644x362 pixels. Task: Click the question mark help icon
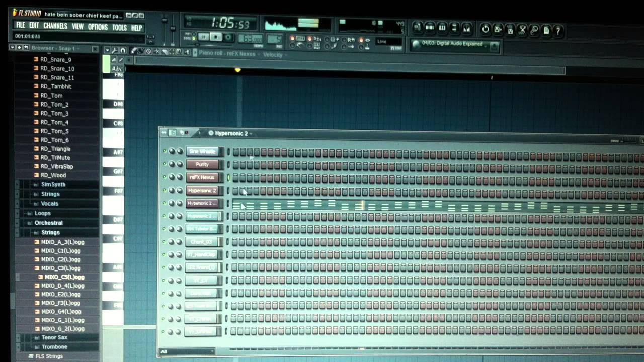(558, 31)
